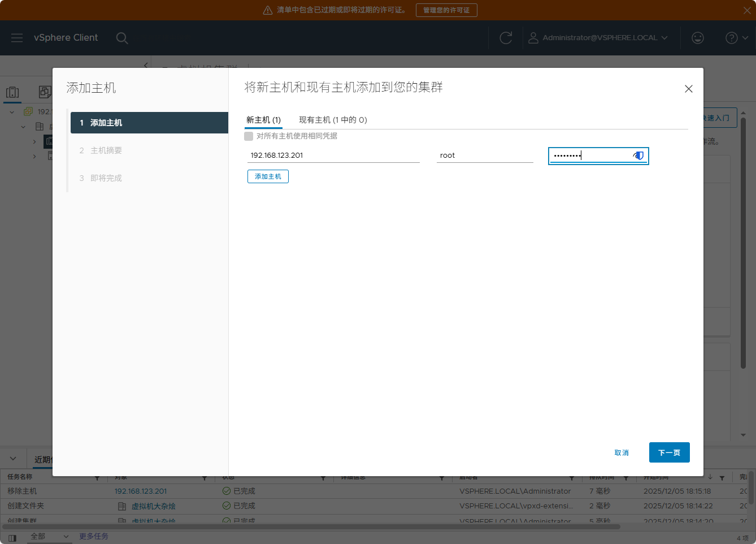Collapse the vCenter root tree node
Viewport: 756px width, 544px height.
[x=12, y=112]
